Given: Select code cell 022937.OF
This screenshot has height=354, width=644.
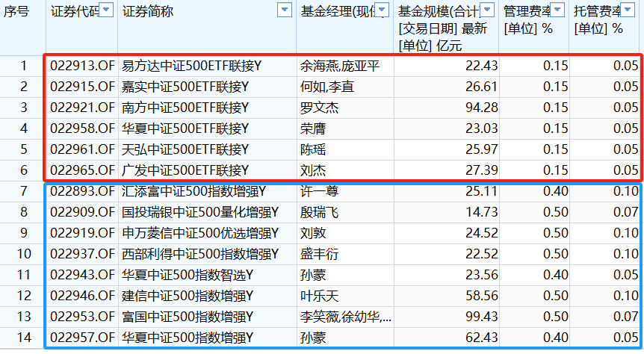Looking at the screenshot, I should pyautogui.click(x=82, y=254).
